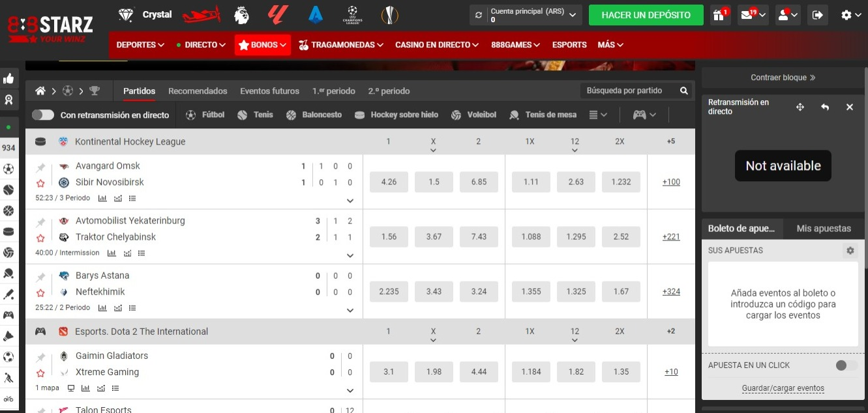
Task: Click the thumbs-up icon in left sidebar
Action: 8,79
